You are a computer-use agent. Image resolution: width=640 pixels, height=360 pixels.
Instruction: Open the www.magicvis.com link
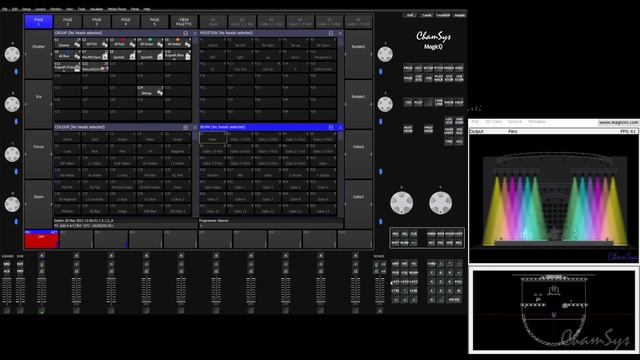click(618, 122)
